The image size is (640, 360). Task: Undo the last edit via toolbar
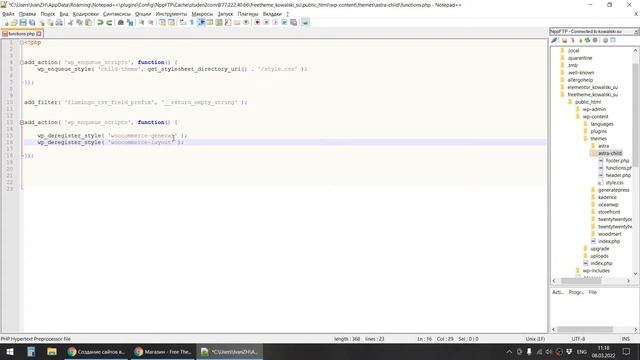point(100,22)
